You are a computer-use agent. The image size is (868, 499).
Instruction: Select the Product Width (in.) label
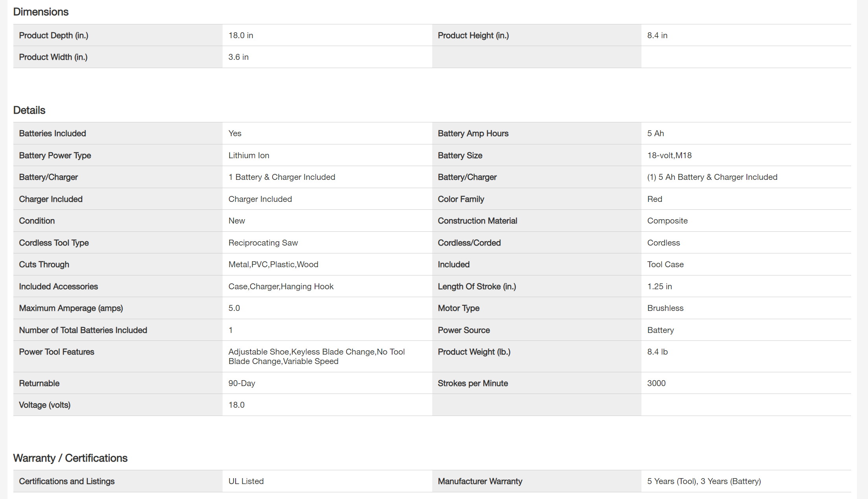coord(53,57)
